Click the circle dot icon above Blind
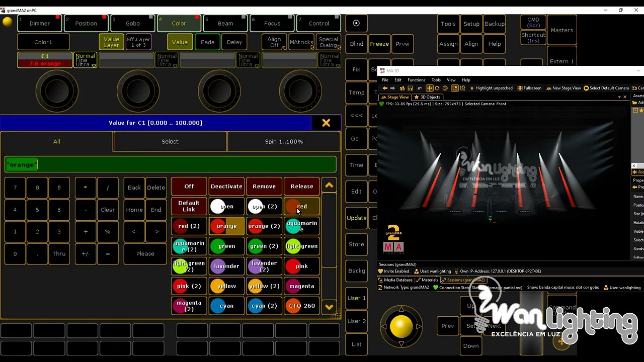The width and height of the screenshot is (644, 362). [356, 23]
